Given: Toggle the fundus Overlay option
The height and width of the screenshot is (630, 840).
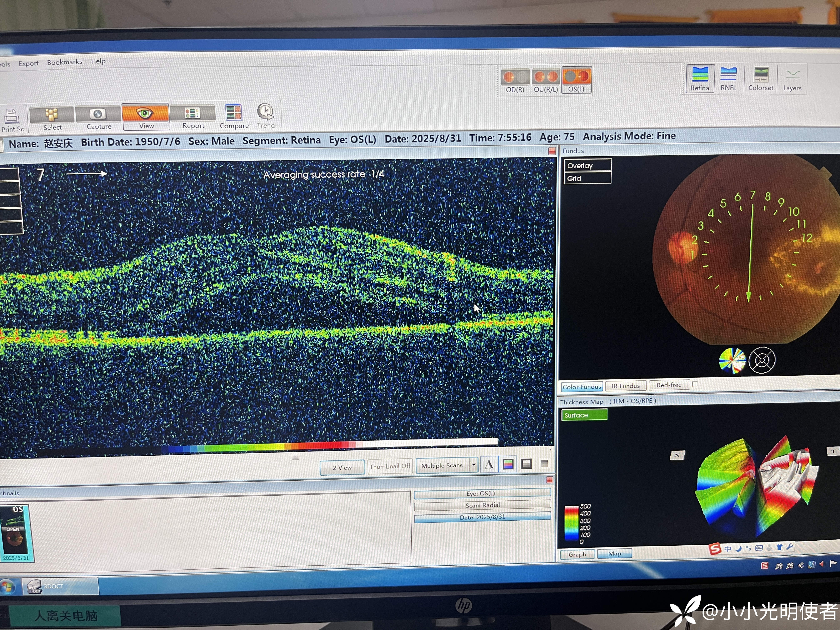Looking at the screenshot, I should [587, 165].
